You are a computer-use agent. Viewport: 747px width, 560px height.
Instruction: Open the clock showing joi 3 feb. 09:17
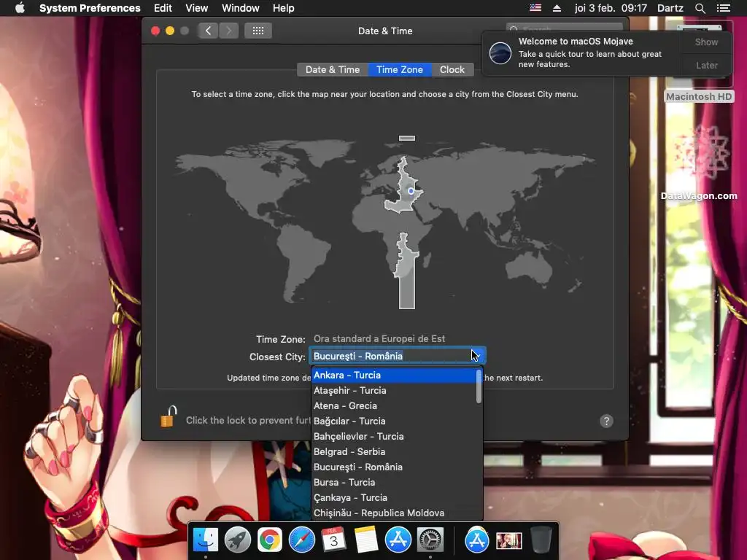pos(611,8)
